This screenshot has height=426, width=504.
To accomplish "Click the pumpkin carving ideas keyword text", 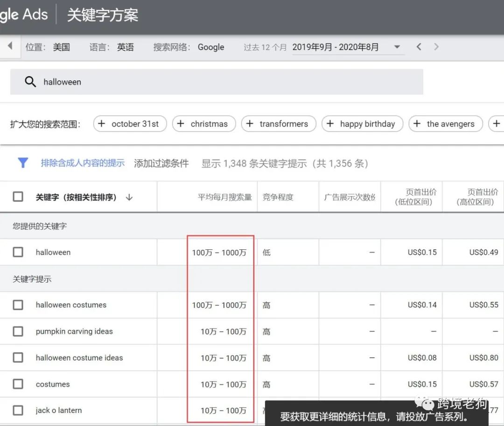I will tap(74, 331).
